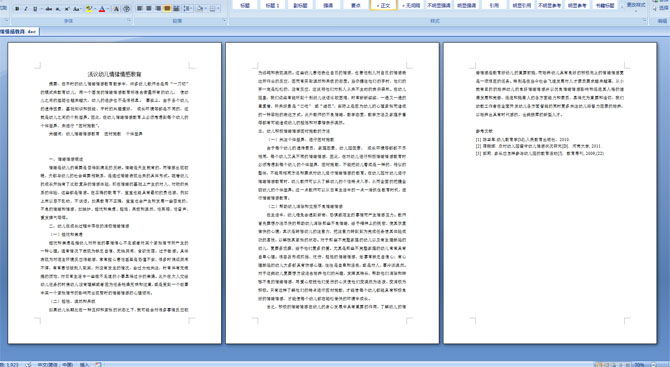Click the subscript icon
Screen dimensions: 670x367
click(58, 9)
